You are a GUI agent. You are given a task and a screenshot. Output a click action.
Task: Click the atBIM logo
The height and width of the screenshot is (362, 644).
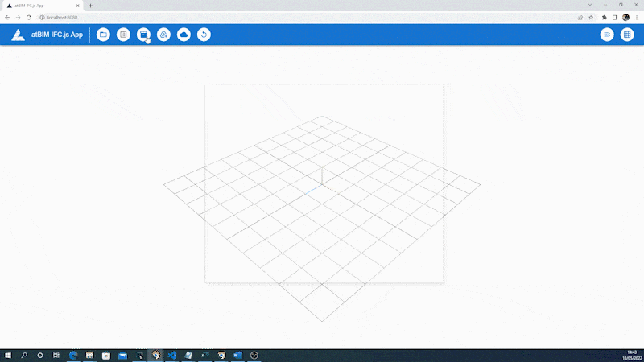tap(18, 35)
